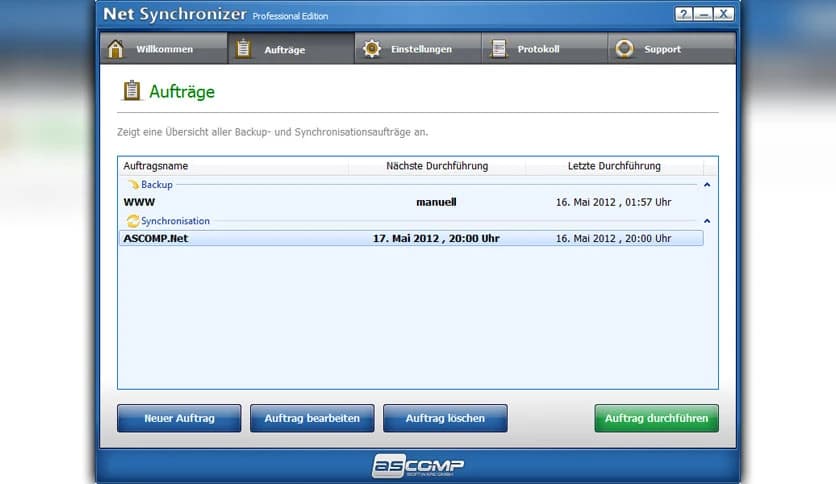The width and height of the screenshot is (836, 484).
Task: Open the Einstellungen tab
Action: [x=418, y=49]
